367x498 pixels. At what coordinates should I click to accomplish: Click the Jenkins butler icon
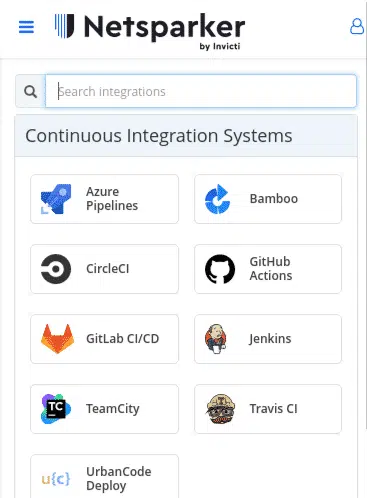(216, 339)
